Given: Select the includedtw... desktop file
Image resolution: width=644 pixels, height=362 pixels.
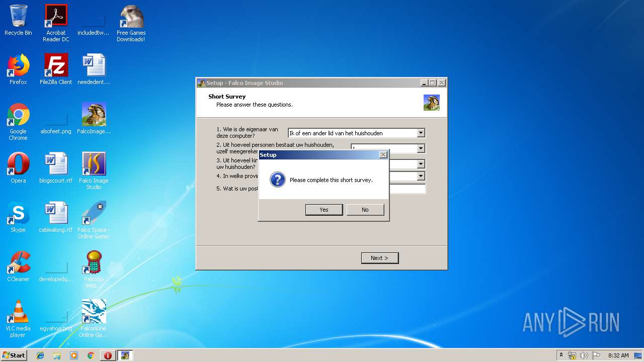Looking at the screenshot, I should point(94,20).
